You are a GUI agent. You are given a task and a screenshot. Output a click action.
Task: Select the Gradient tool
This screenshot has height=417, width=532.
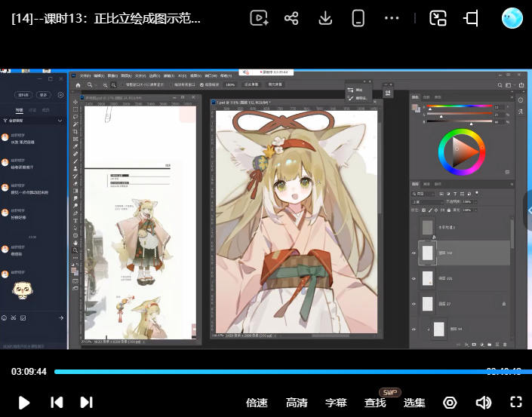tap(75, 191)
